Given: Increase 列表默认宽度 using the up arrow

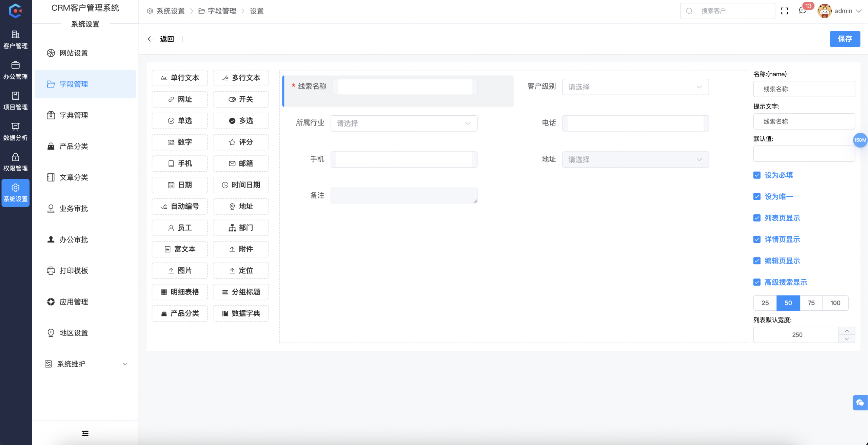Looking at the screenshot, I should pos(847,331).
